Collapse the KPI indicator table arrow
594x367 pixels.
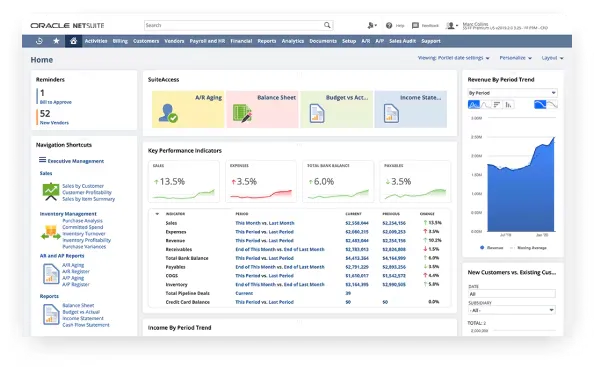click(157, 214)
